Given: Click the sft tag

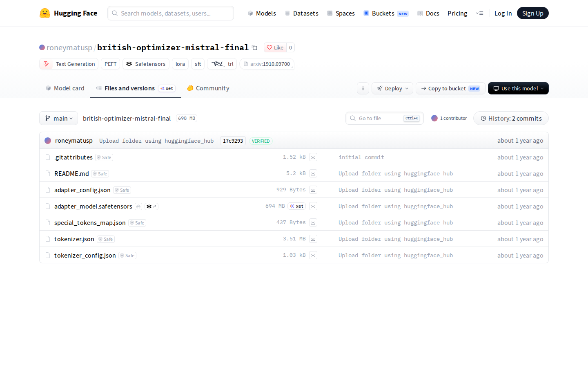Looking at the screenshot, I should (198, 64).
